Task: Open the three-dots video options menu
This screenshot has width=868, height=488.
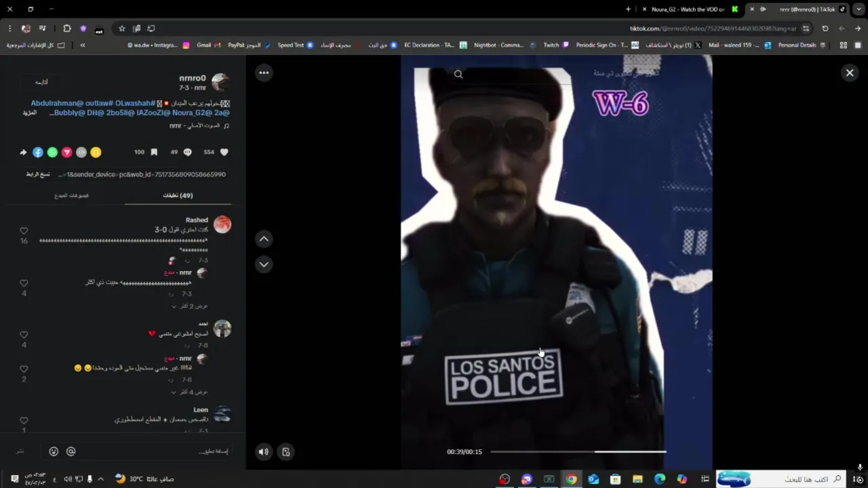Action: [264, 73]
